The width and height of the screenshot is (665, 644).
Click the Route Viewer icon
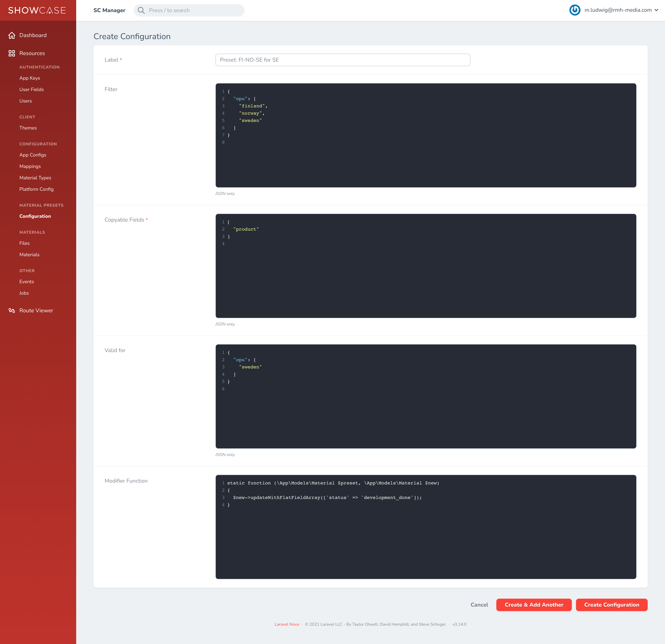pyautogui.click(x=12, y=311)
